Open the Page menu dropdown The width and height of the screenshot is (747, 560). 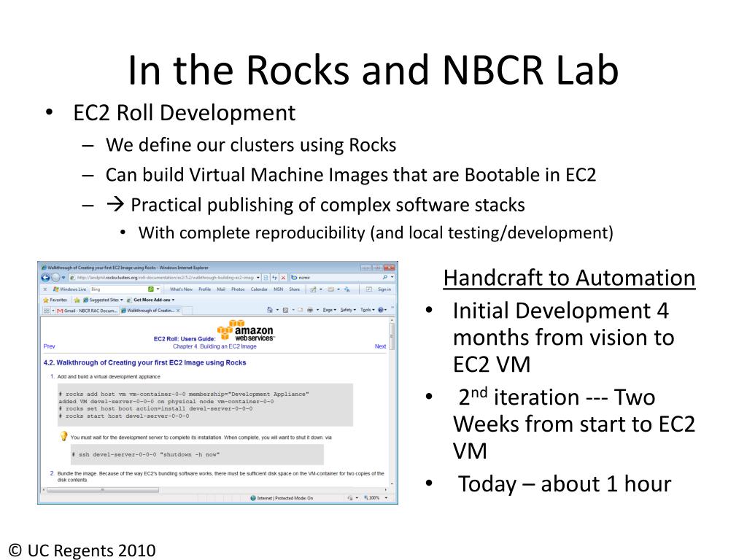pyautogui.click(x=329, y=310)
